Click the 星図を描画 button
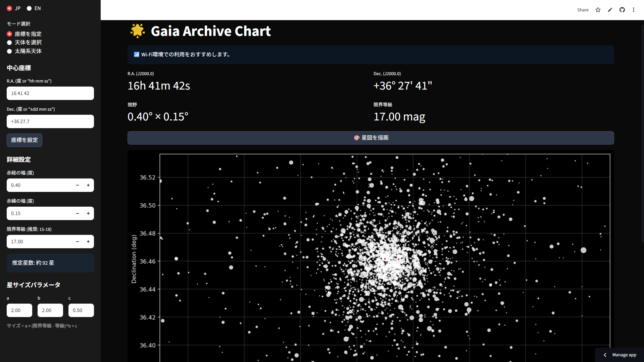The height and width of the screenshot is (362, 644). click(x=370, y=138)
